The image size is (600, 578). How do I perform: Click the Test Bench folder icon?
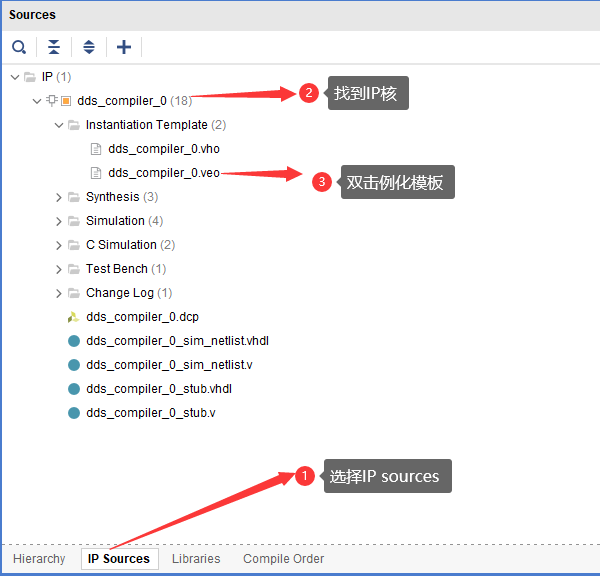coord(74,269)
